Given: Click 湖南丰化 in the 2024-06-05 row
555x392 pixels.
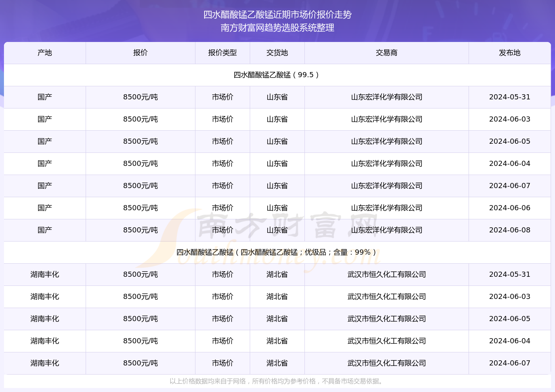Looking at the screenshot, I should coord(45,319).
